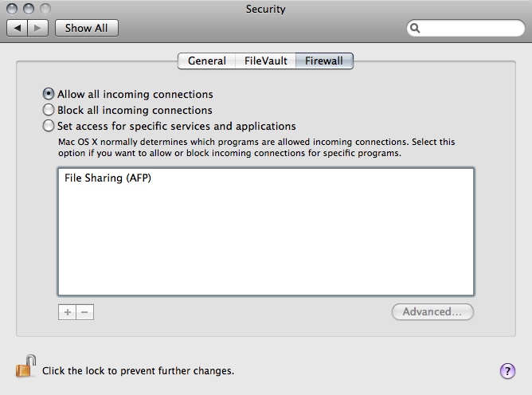Click the lock icon to prevent changes

click(x=24, y=367)
